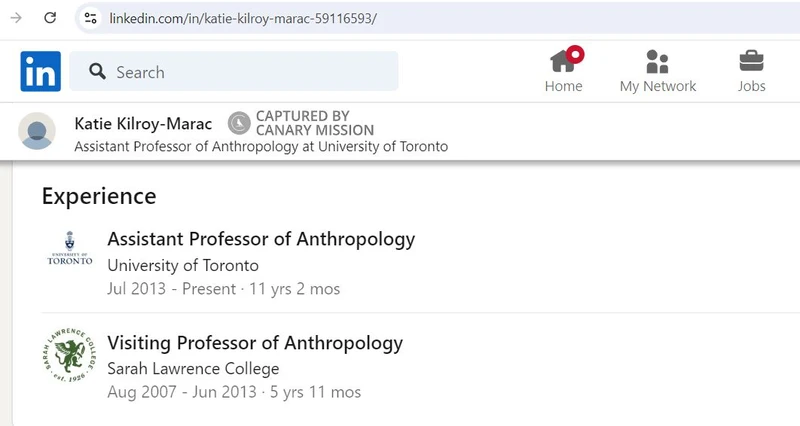Click the Captured by Canary Mission label
The height and width of the screenshot is (426, 800).
(x=315, y=123)
